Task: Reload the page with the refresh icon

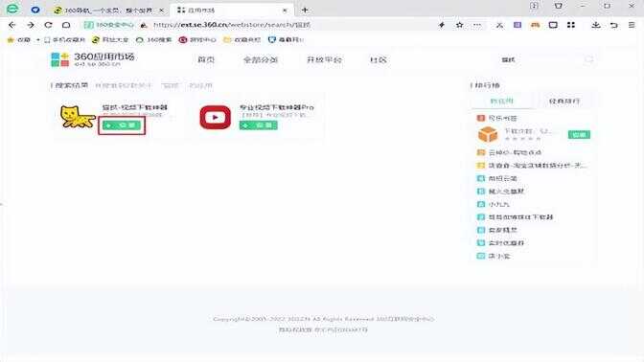Action: point(48,25)
